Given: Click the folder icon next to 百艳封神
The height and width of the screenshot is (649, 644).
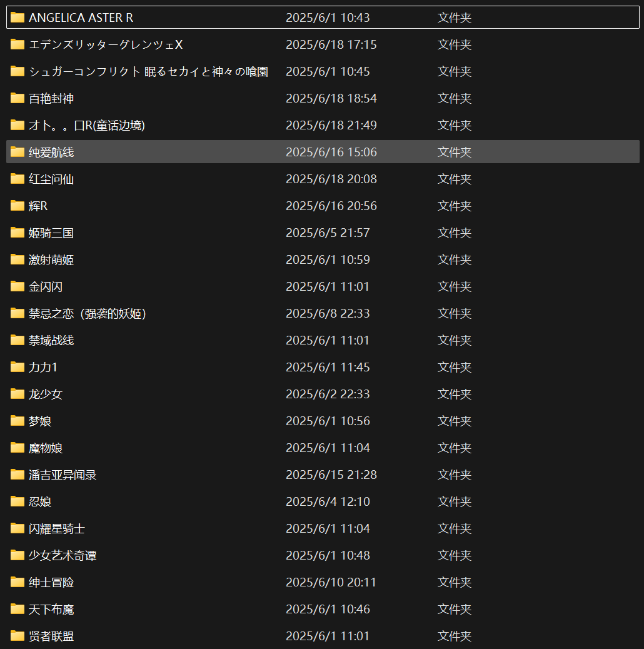Looking at the screenshot, I should point(18,98).
